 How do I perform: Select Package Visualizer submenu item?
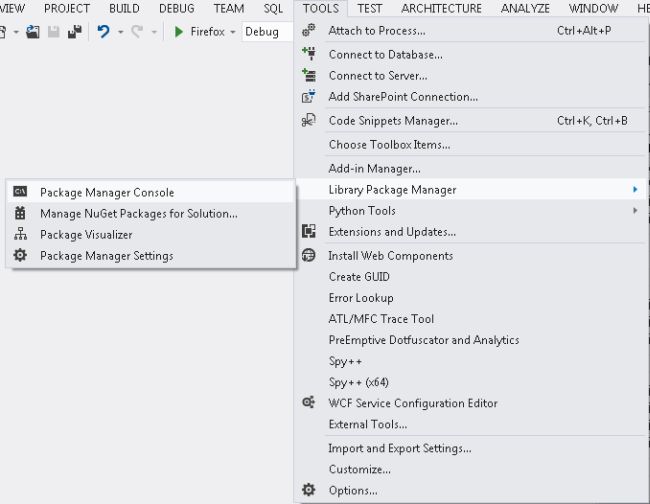click(x=151, y=234)
